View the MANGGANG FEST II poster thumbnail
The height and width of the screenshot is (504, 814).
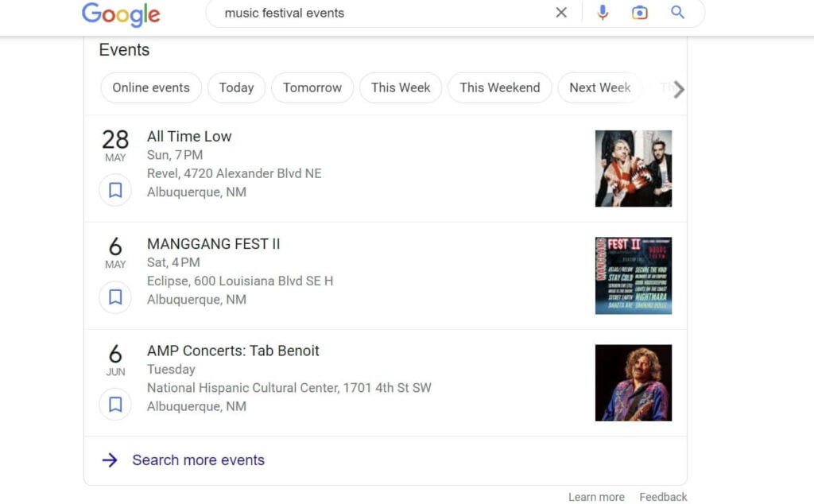634,276
